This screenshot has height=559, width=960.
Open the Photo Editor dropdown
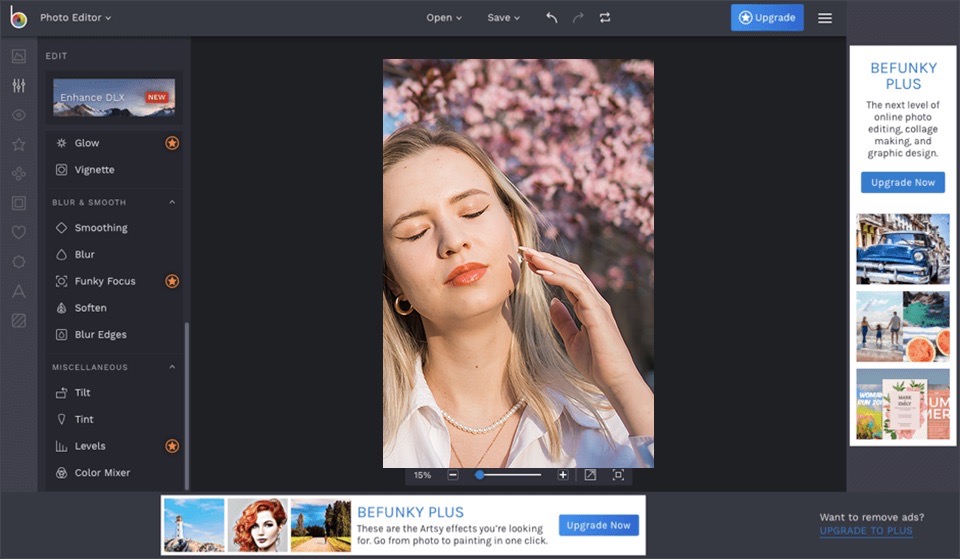pos(75,18)
